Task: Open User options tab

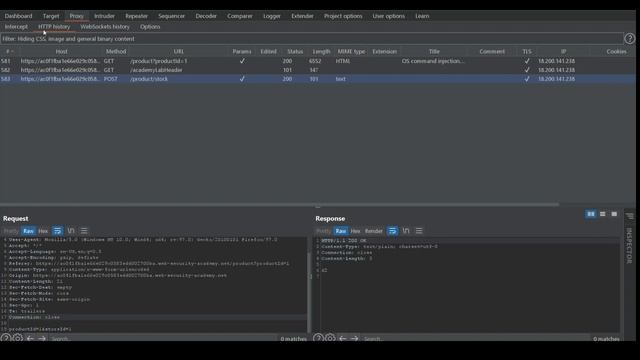Action: pos(389,16)
